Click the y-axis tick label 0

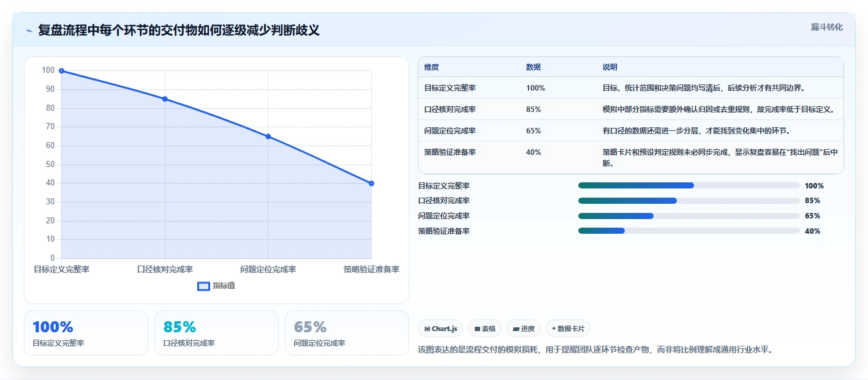click(x=53, y=258)
